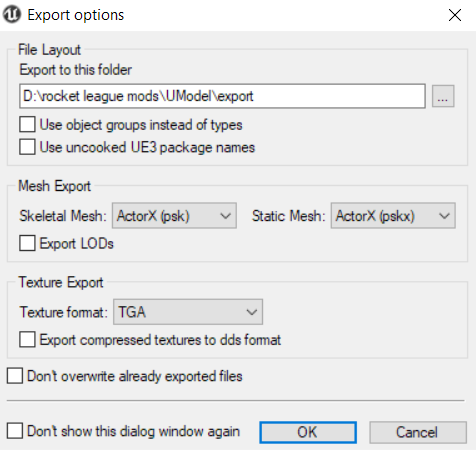The image size is (476, 450).
Task: Open the Skeletal Mesh format dropdown
Action: tap(174, 216)
